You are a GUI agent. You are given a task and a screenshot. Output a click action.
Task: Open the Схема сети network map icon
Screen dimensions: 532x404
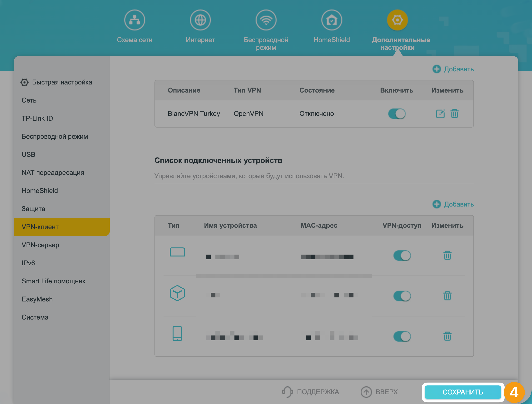tap(134, 20)
